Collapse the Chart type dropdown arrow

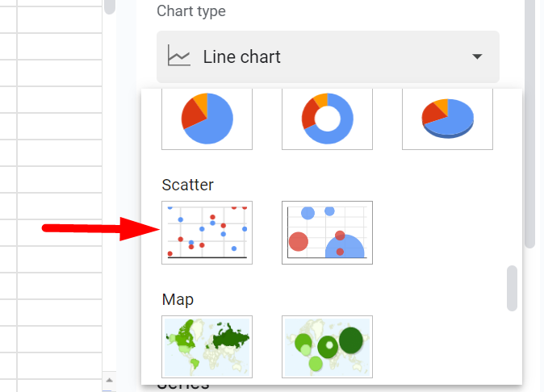pyautogui.click(x=477, y=57)
